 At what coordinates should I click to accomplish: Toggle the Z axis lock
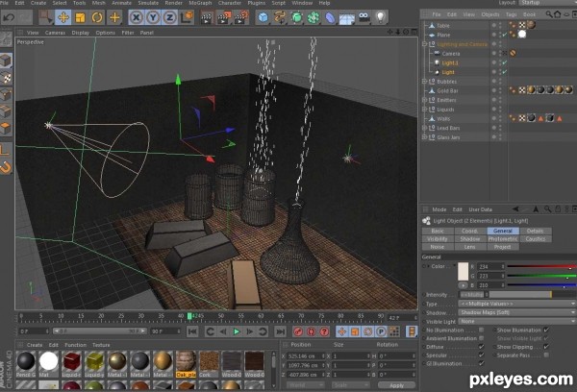[169, 17]
